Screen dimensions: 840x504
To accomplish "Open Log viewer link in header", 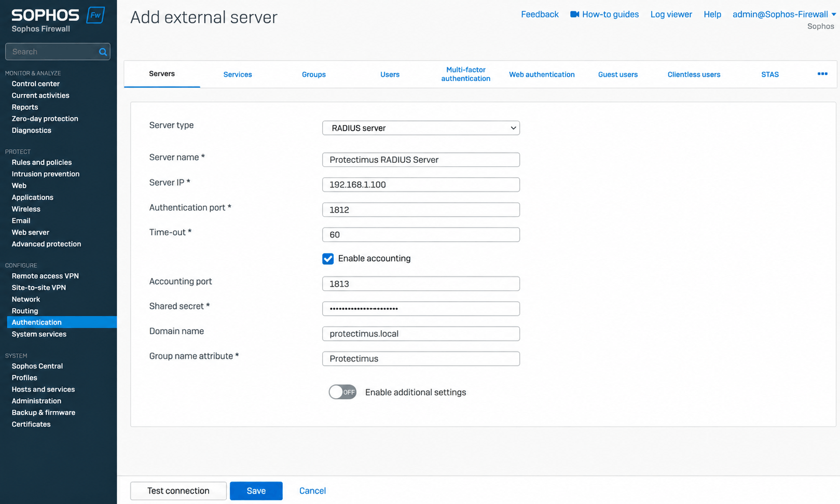I will point(671,15).
